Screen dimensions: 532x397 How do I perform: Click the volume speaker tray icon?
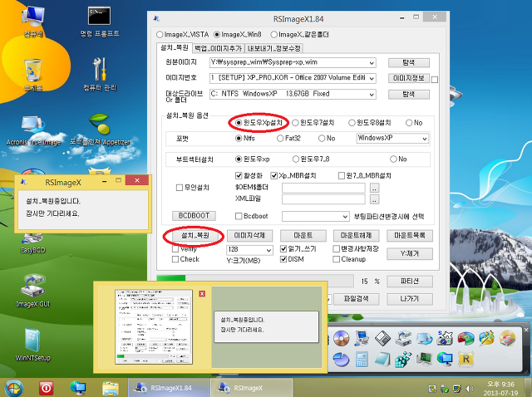(x=470, y=389)
